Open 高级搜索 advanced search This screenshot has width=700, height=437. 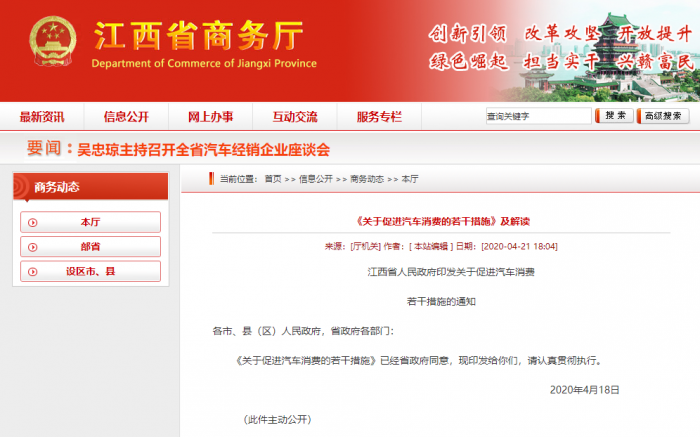667,116
